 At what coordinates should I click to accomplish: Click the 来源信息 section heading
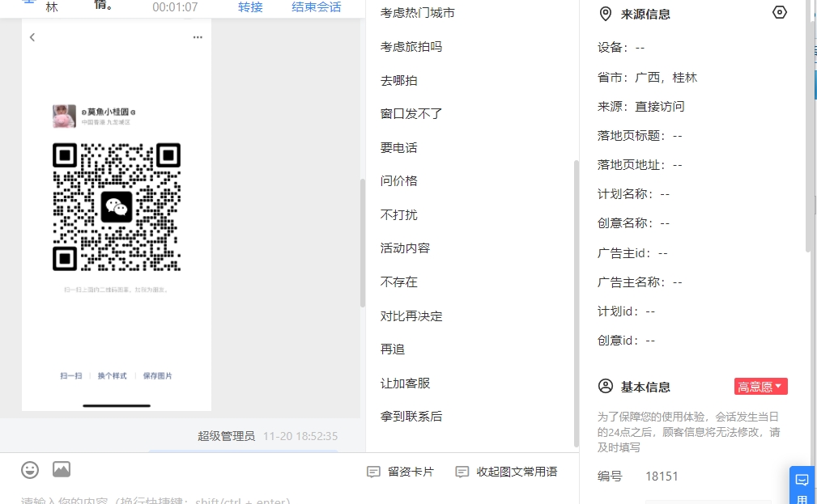(x=645, y=14)
